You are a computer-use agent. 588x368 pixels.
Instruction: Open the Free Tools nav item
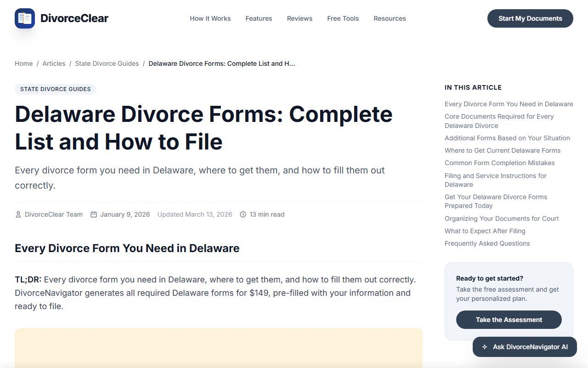(343, 18)
